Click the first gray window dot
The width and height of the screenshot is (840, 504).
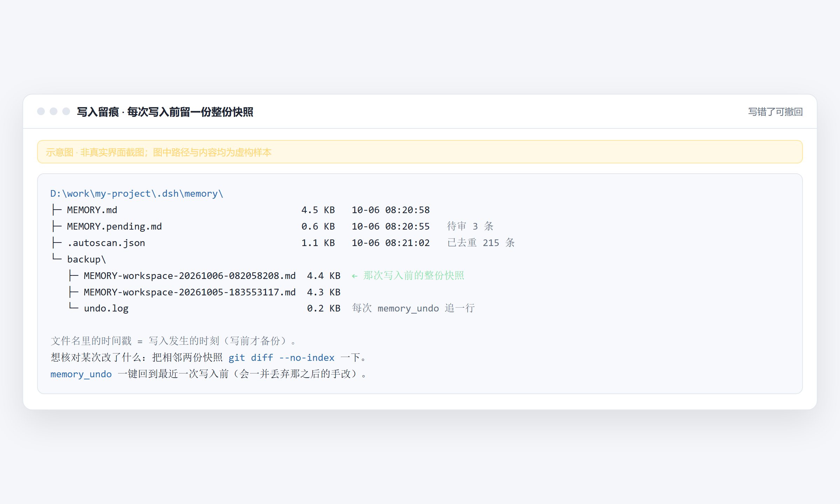[41, 111]
